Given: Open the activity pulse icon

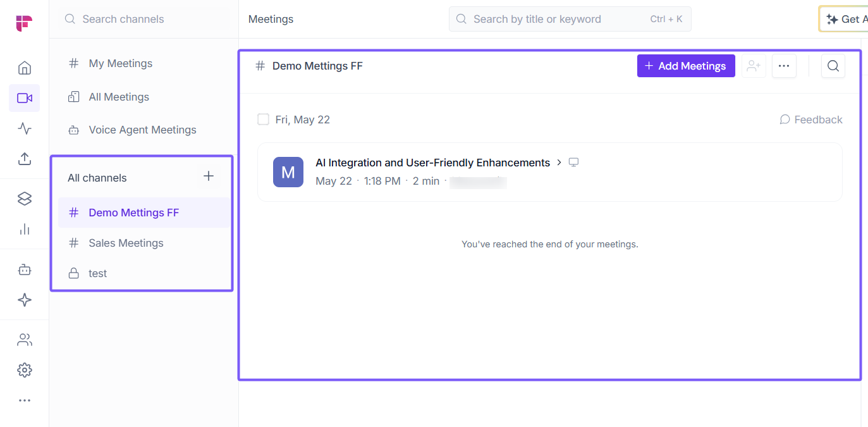Looking at the screenshot, I should click(25, 128).
